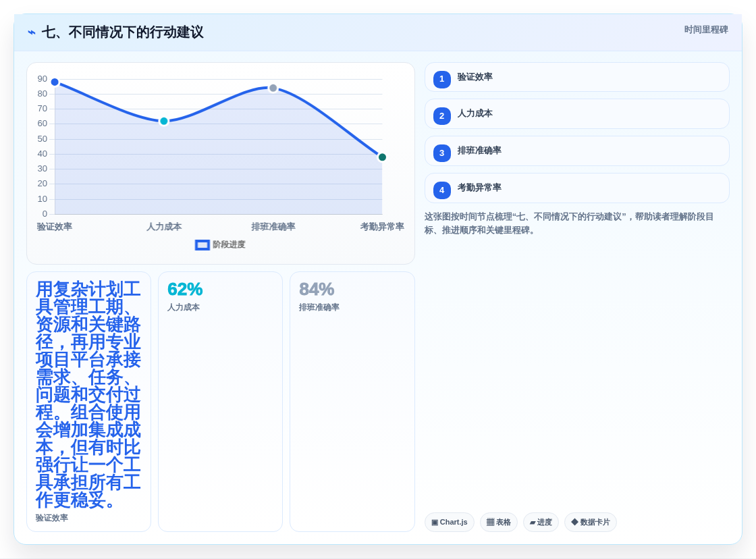Select the 人力成本 list item

[576, 114]
